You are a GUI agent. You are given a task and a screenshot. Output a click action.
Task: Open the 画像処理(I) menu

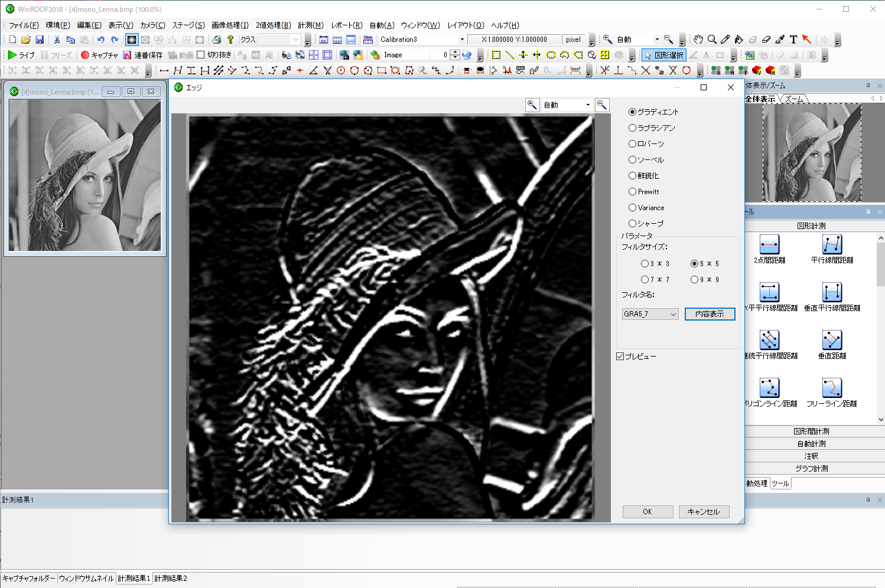pyautogui.click(x=230, y=25)
